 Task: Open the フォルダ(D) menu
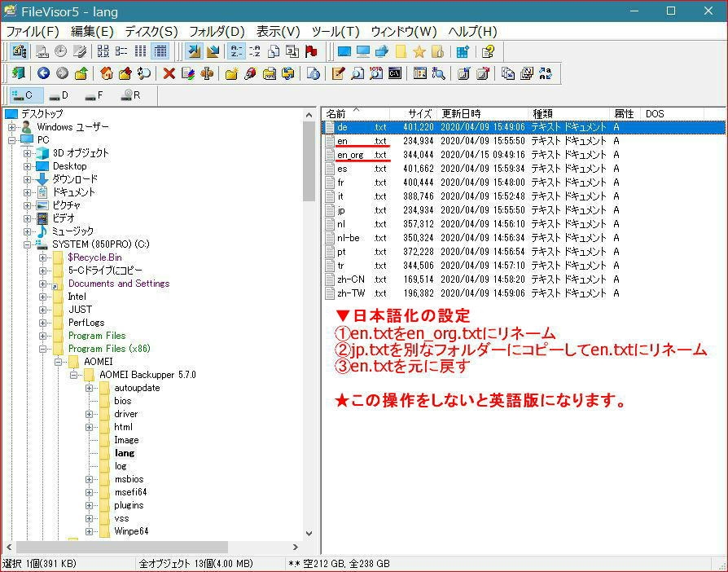[217, 31]
